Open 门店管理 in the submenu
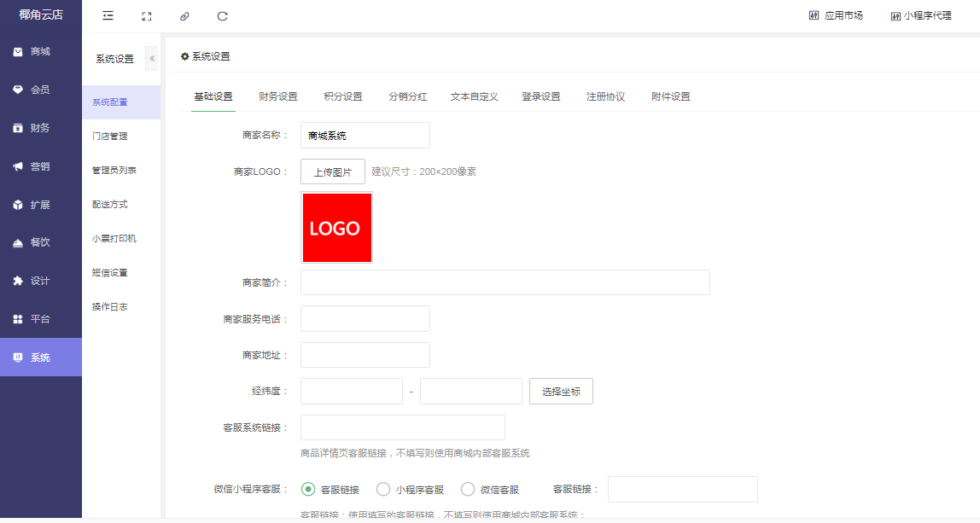980x523 pixels. click(110, 137)
